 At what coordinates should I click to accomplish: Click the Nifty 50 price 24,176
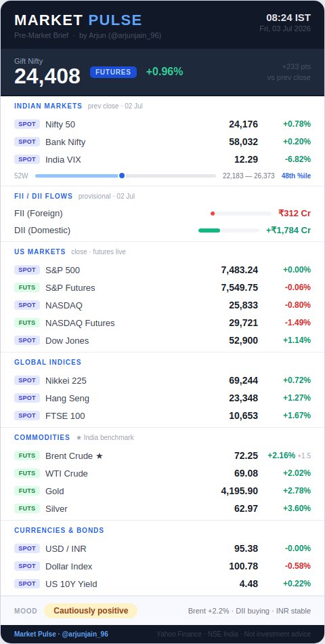[x=243, y=124]
